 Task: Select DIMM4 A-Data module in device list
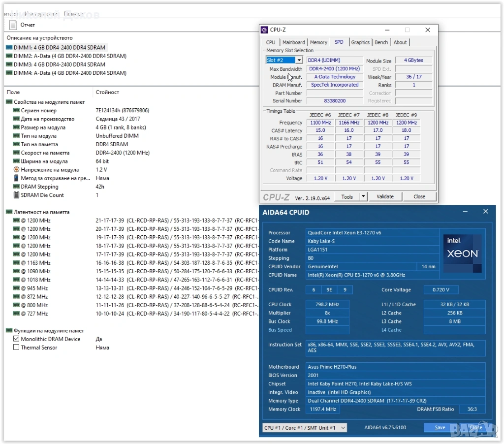66,73
